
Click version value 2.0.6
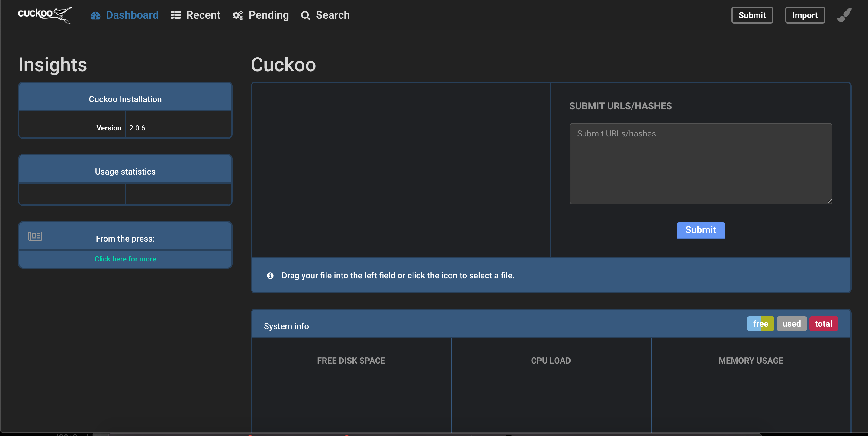point(137,128)
